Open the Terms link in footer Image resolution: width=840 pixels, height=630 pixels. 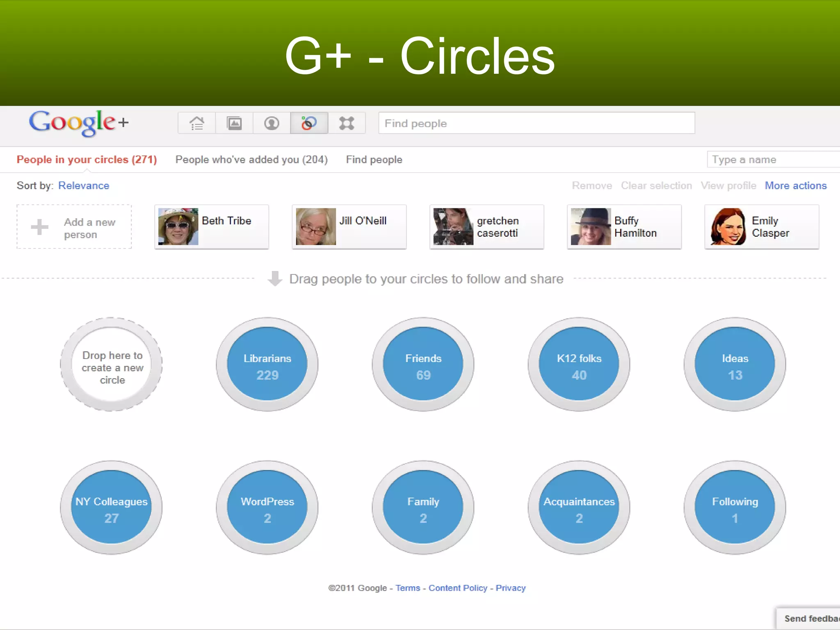408,588
